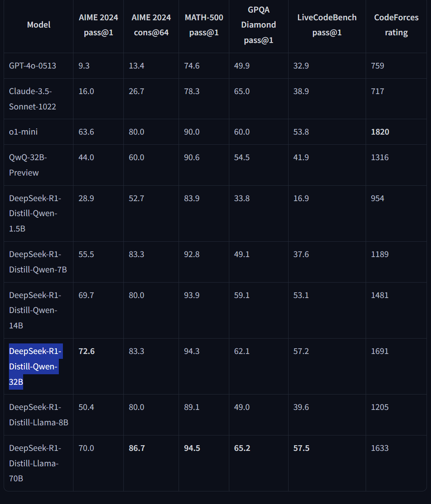Click the '50.4' value for Distill-Llama-8B
This screenshot has height=504, width=431.
[86, 407]
